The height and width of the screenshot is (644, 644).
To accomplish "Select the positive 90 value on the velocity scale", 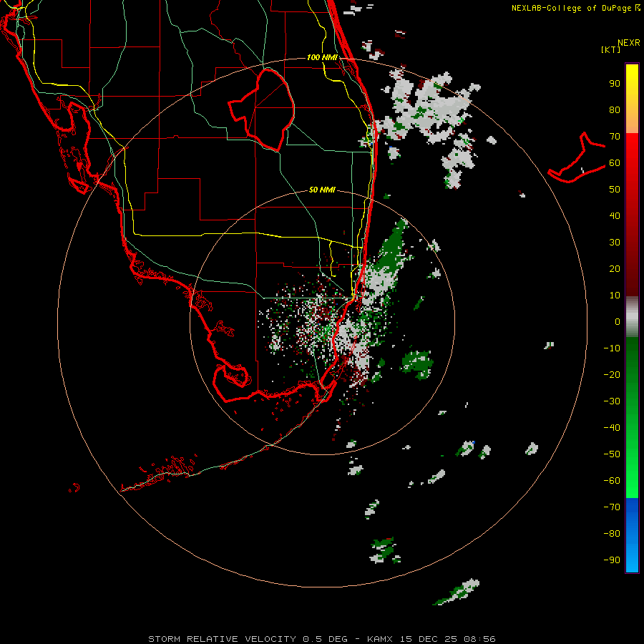I will [615, 84].
